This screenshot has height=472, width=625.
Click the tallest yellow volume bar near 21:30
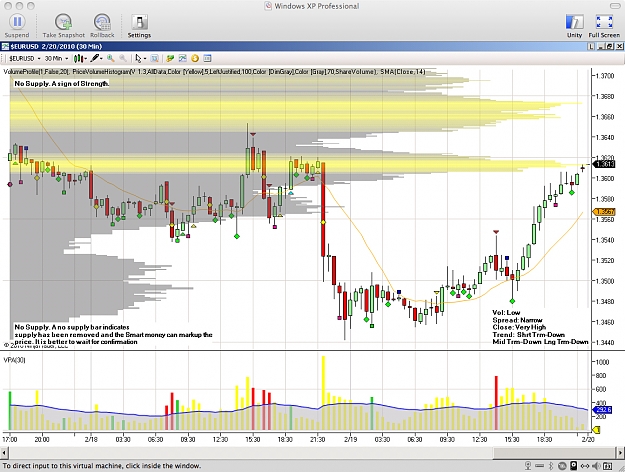point(323,393)
